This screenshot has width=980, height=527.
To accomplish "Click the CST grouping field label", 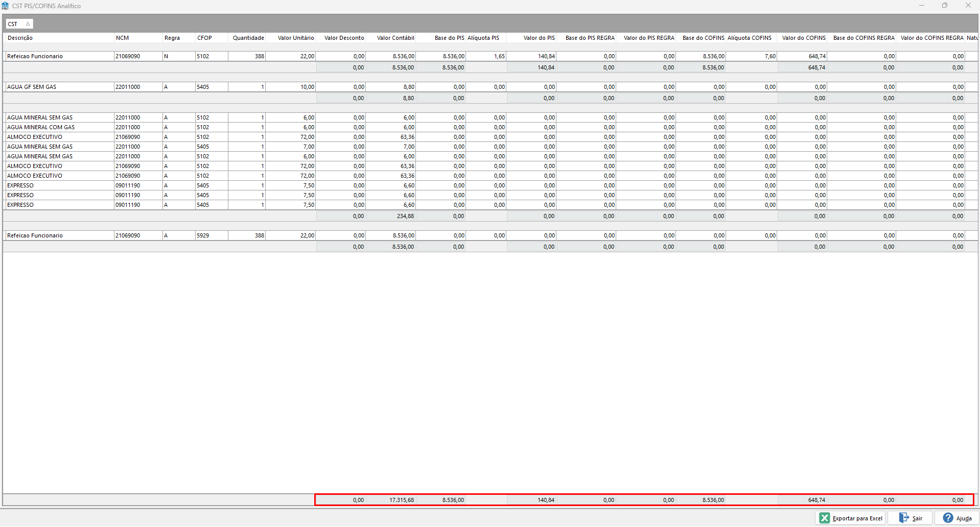I will 12,24.
